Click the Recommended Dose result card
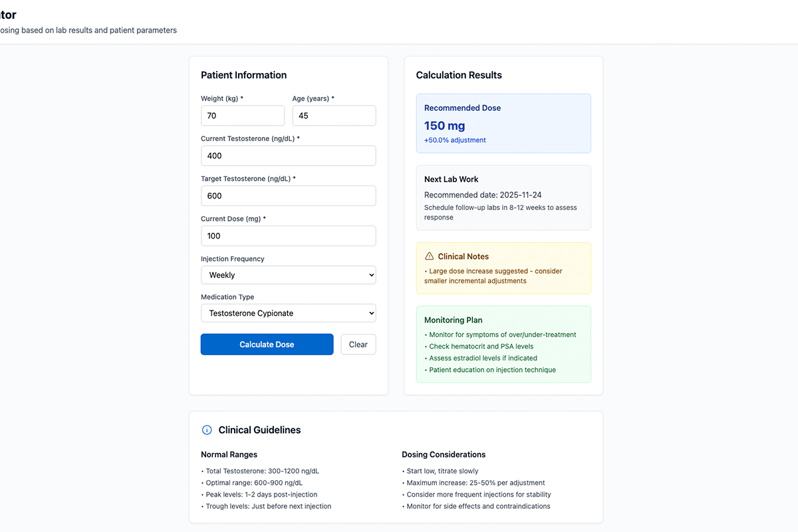Image resolution: width=798 pixels, height=532 pixels. tap(503, 123)
